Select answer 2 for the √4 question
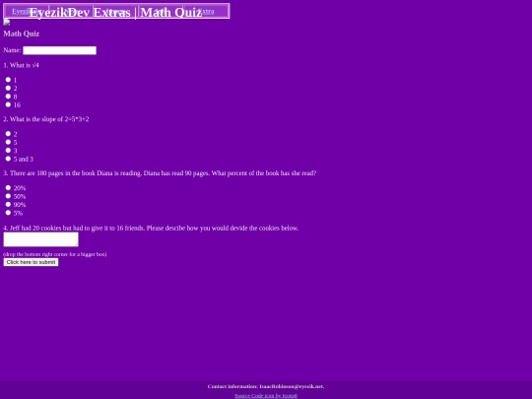 [x=8, y=88]
